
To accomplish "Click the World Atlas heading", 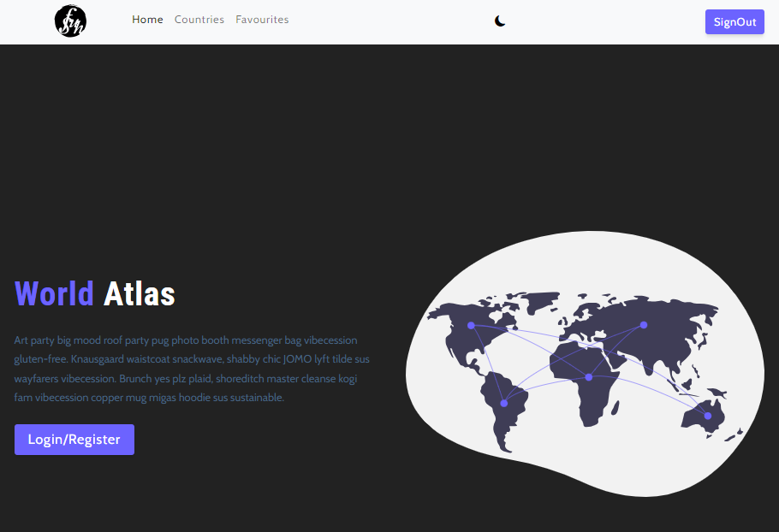I will click(95, 293).
